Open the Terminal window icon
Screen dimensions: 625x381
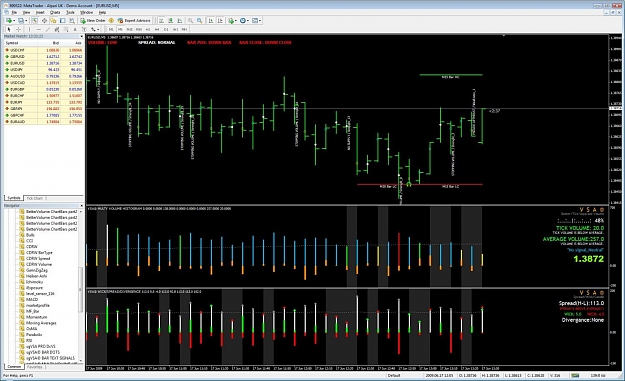63,20
